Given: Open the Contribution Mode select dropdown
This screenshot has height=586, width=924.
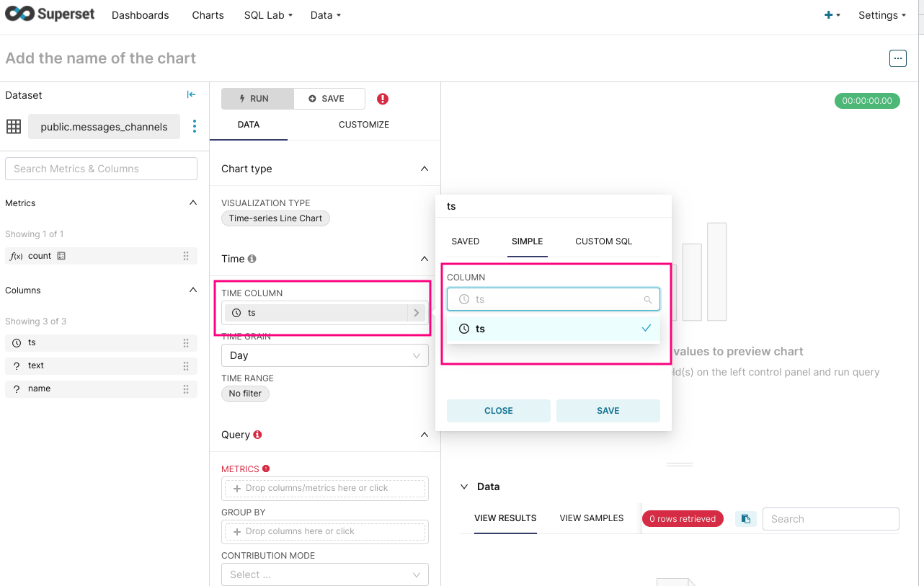Looking at the screenshot, I should coord(324,574).
